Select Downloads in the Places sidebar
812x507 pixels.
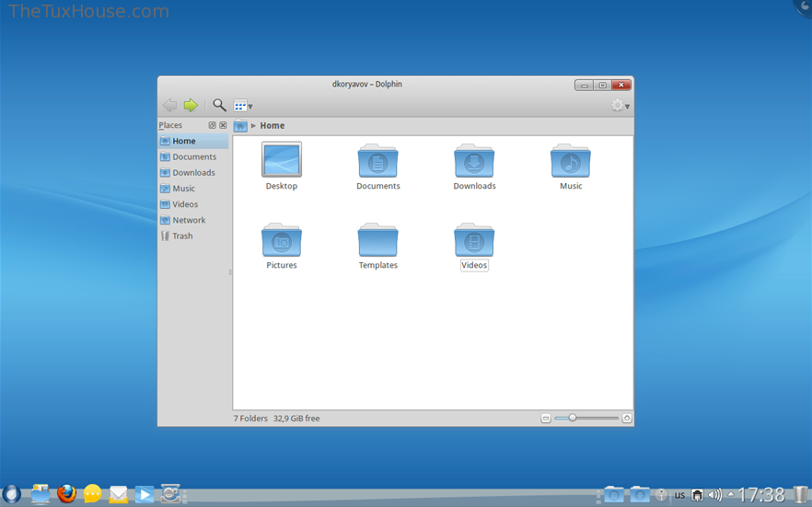(x=193, y=173)
